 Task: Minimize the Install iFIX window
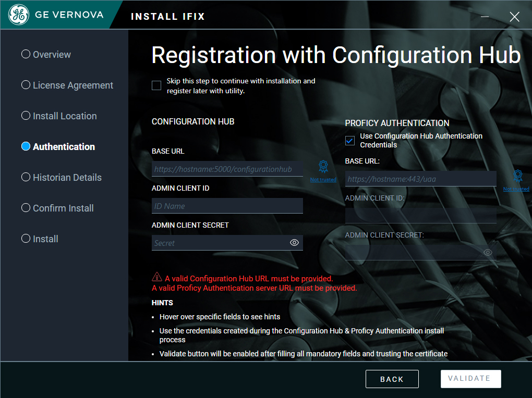point(485,16)
